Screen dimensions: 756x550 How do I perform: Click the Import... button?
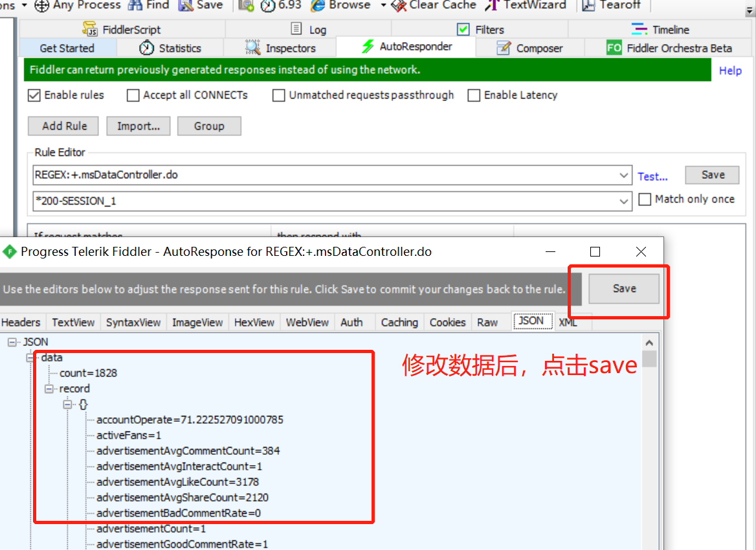139,126
